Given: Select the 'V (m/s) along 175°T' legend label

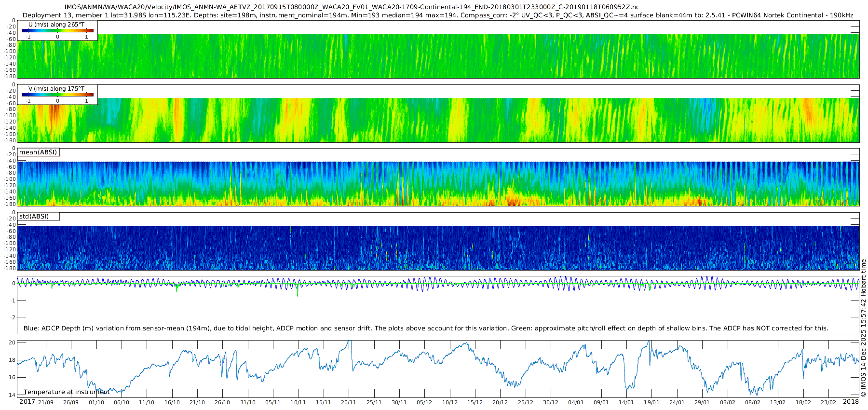Looking at the screenshot, I should [56, 88].
